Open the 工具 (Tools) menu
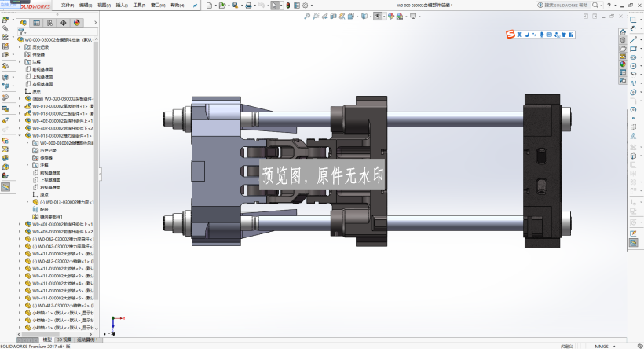 (139, 6)
